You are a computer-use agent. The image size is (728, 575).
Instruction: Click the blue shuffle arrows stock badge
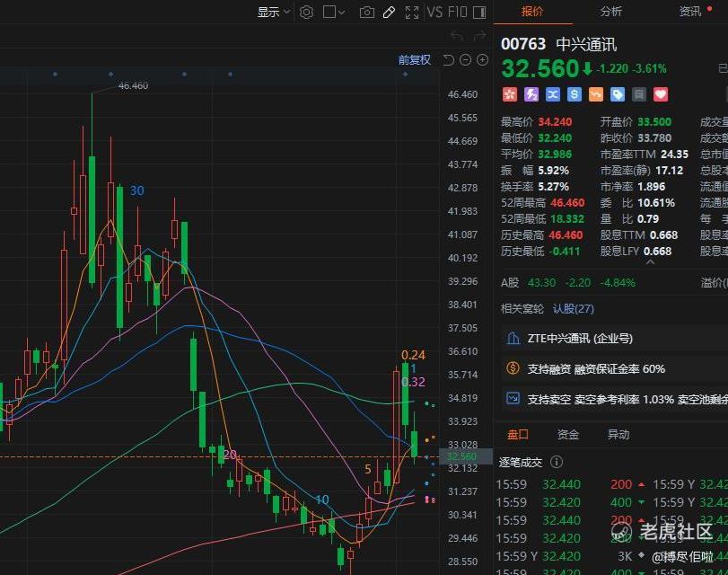click(552, 94)
